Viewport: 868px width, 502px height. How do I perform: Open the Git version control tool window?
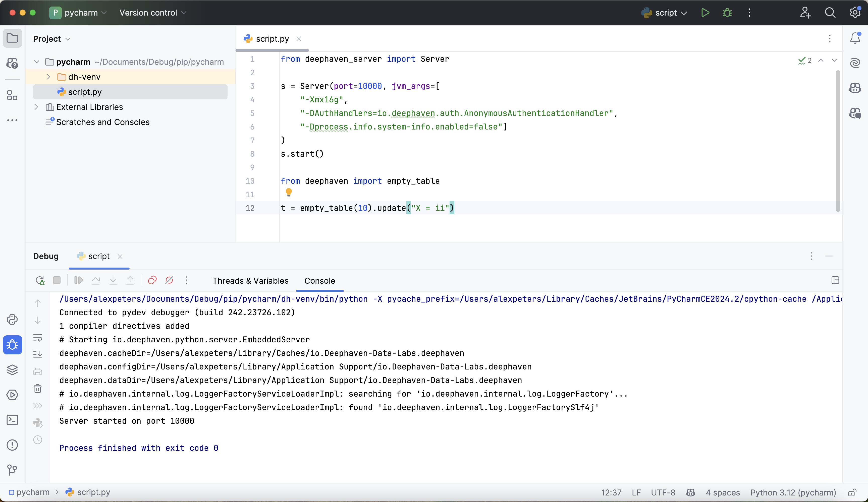(12, 470)
